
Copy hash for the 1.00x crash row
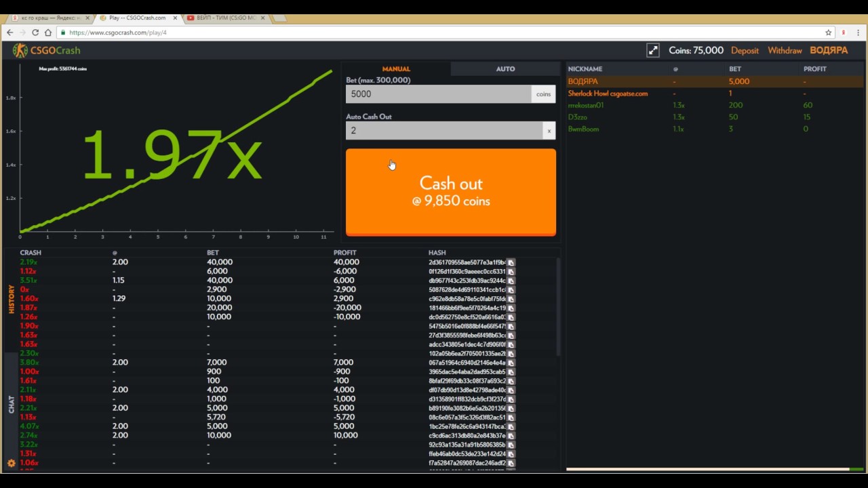tap(511, 371)
